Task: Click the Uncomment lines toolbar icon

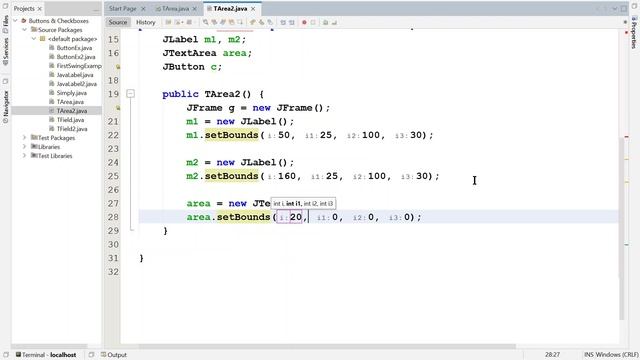Action: [x=334, y=22]
